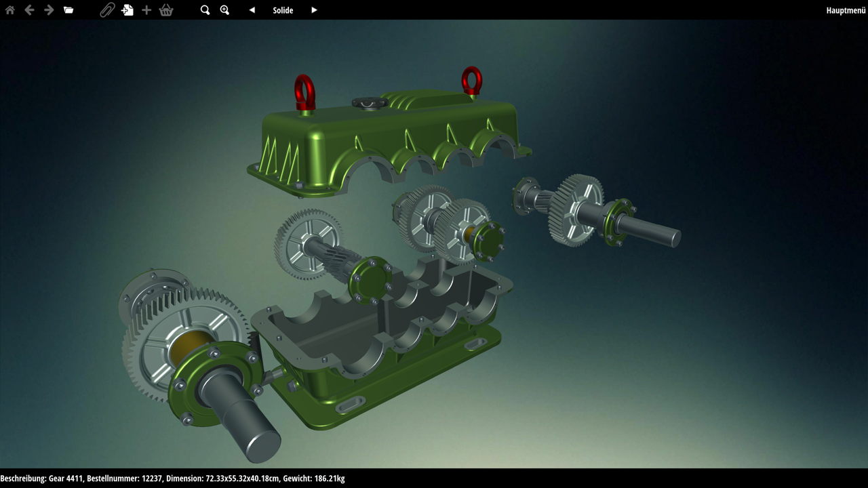This screenshot has width=868, height=488.
Task: Click the left red lifting eye bolt
Action: click(x=304, y=92)
